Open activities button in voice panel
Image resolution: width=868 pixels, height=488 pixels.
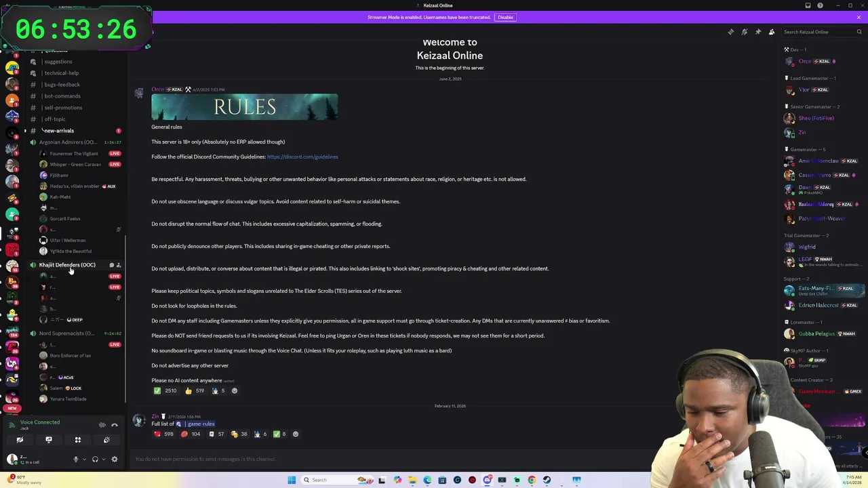pos(78,440)
